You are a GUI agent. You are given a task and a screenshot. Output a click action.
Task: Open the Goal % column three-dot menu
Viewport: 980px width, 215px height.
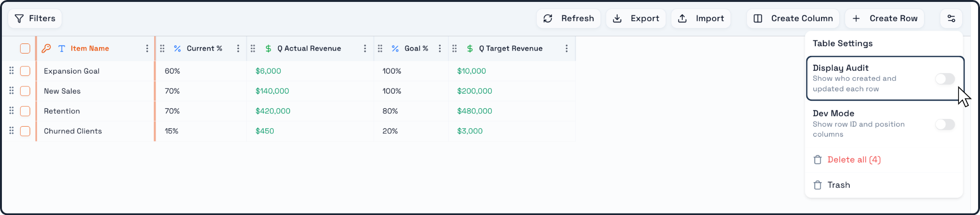[x=440, y=48]
